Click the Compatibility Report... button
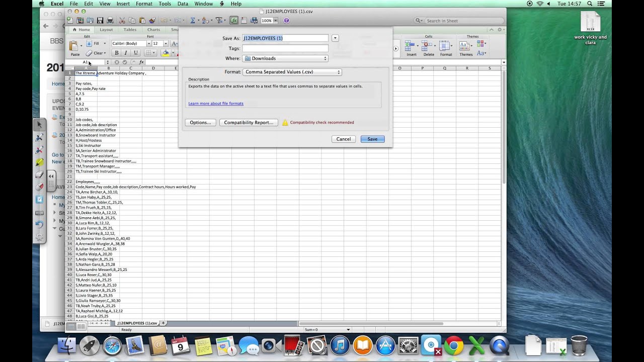The image size is (644, 362). coord(249,123)
